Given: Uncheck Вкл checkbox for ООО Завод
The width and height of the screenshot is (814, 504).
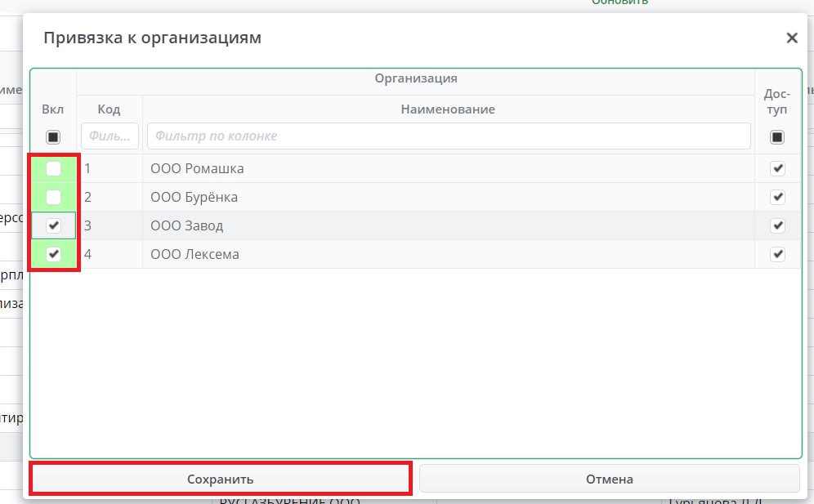Looking at the screenshot, I should [53, 226].
